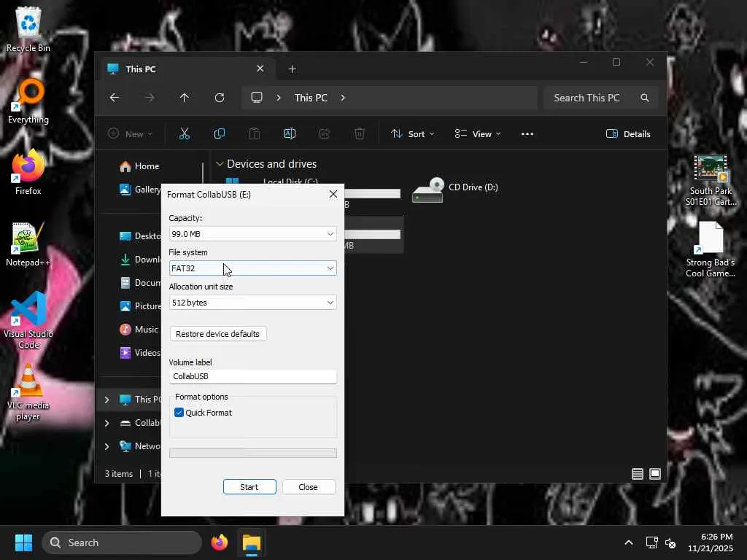
Task: Expand the Allocation unit size dropdown
Action: [252, 303]
